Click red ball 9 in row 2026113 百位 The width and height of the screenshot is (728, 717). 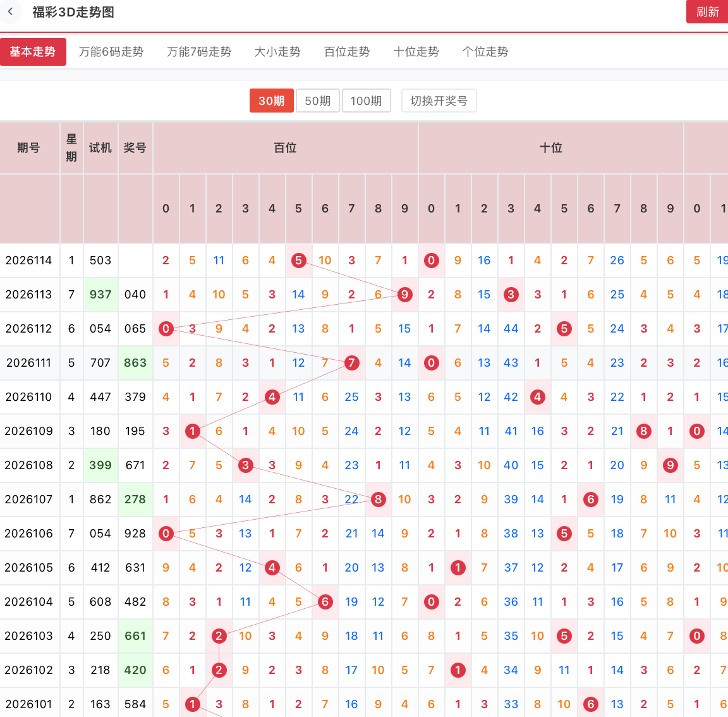pyautogui.click(x=405, y=295)
